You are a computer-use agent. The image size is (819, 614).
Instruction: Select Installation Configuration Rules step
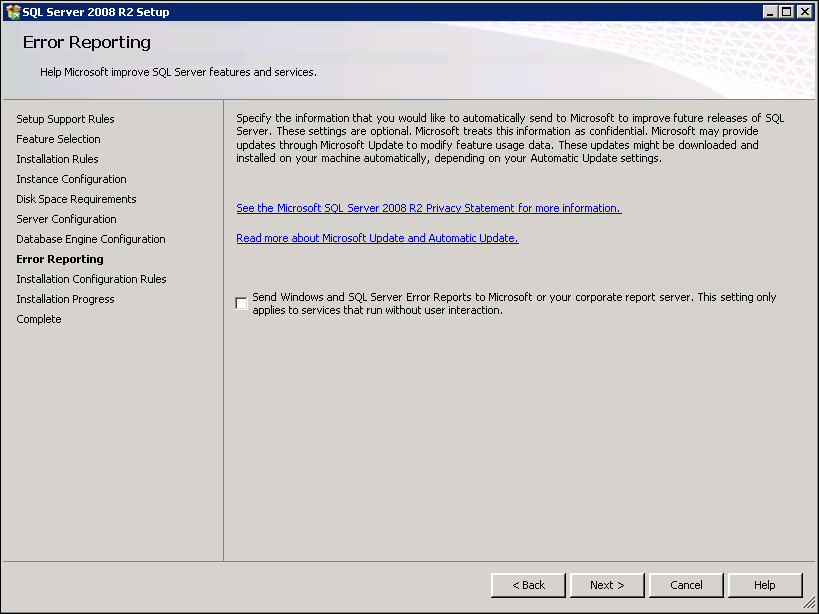coord(91,279)
